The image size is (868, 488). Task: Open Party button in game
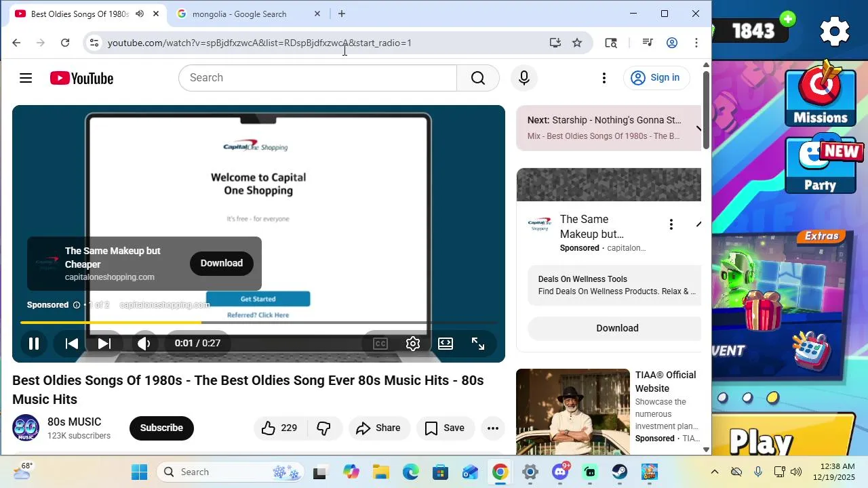(821, 165)
